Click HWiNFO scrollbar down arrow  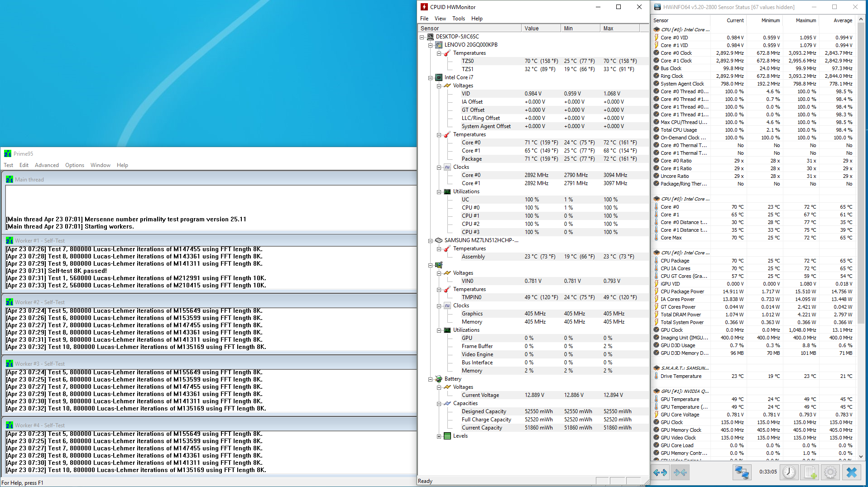(861, 457)
